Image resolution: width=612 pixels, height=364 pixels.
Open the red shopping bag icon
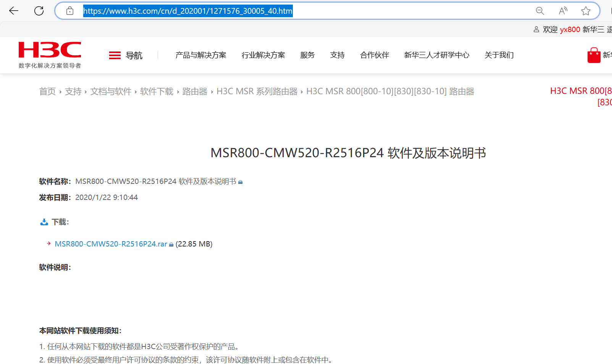tap(594, 55)
